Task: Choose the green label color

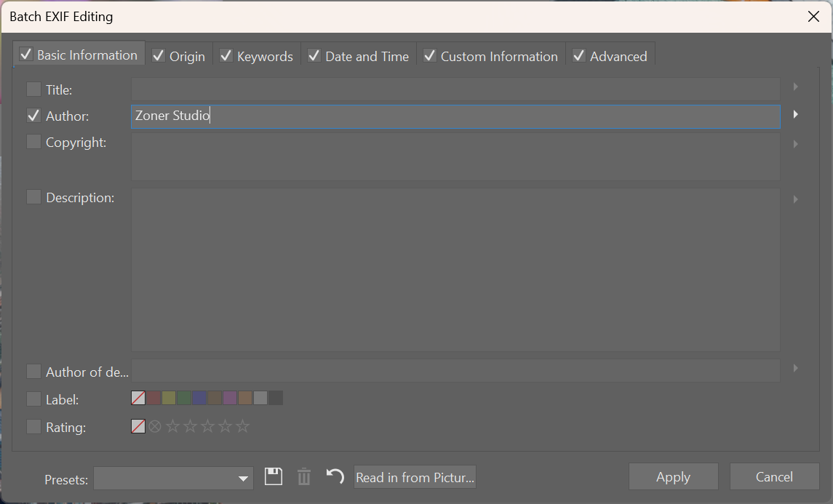Action: point(184,398)
